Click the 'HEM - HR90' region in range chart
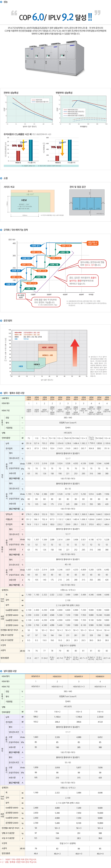Screen dimensions: 111x868 pos(47,347)
